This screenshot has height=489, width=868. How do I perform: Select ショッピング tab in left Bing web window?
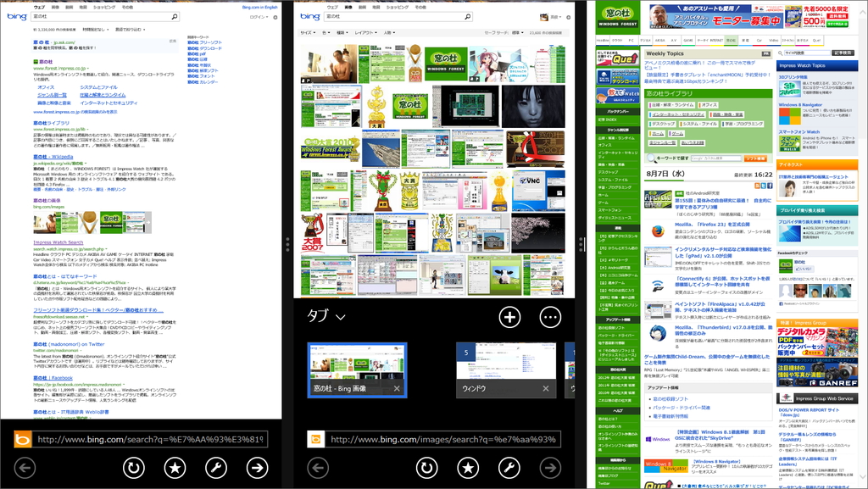104,7
